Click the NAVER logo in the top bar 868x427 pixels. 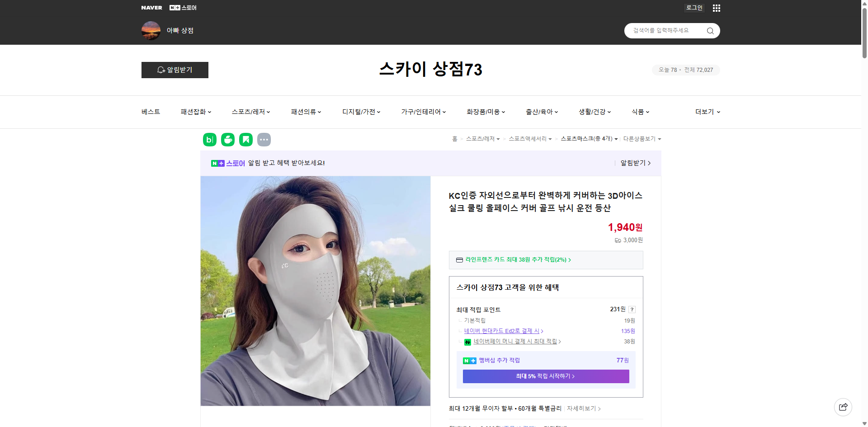[x=151, y=7]
